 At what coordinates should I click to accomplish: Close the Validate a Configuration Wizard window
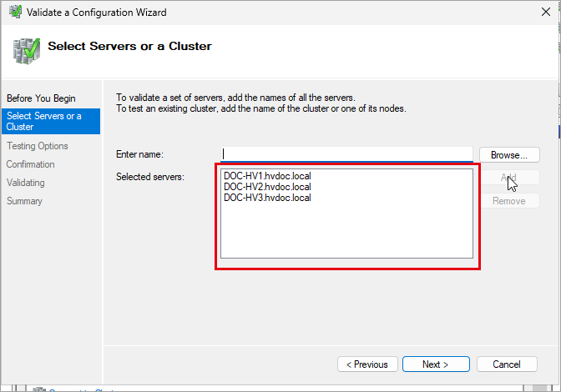[x=546, y=12]
